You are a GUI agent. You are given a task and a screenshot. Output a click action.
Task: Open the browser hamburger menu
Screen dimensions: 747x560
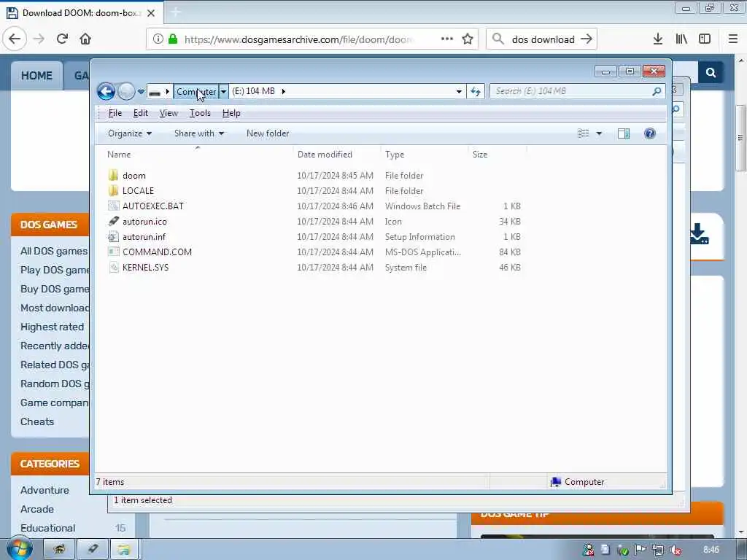(x=732, y=39)
